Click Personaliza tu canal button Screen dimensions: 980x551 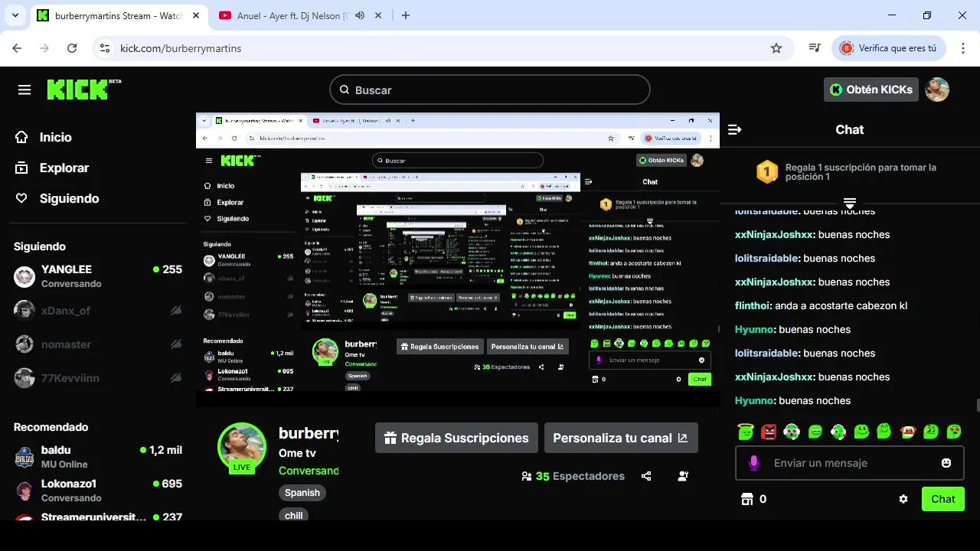pos(621,439)
